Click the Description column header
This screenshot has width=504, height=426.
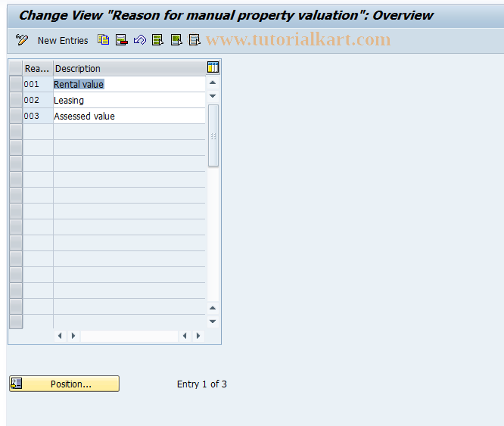(129, 68)
